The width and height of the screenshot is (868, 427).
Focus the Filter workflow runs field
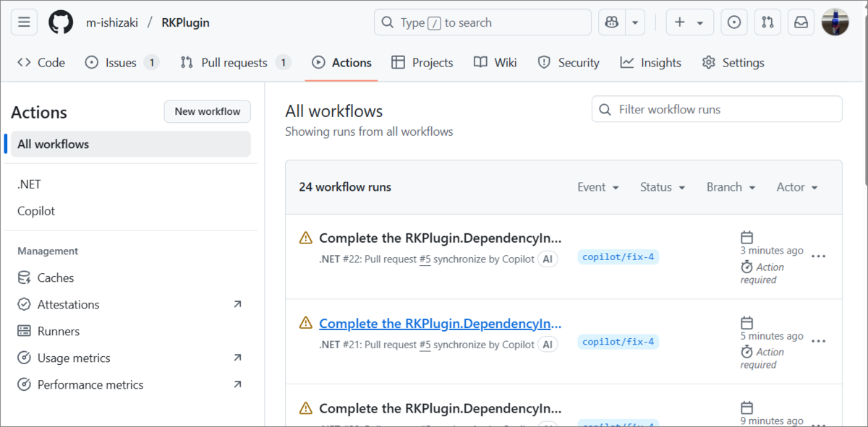(x=717, y=109)
